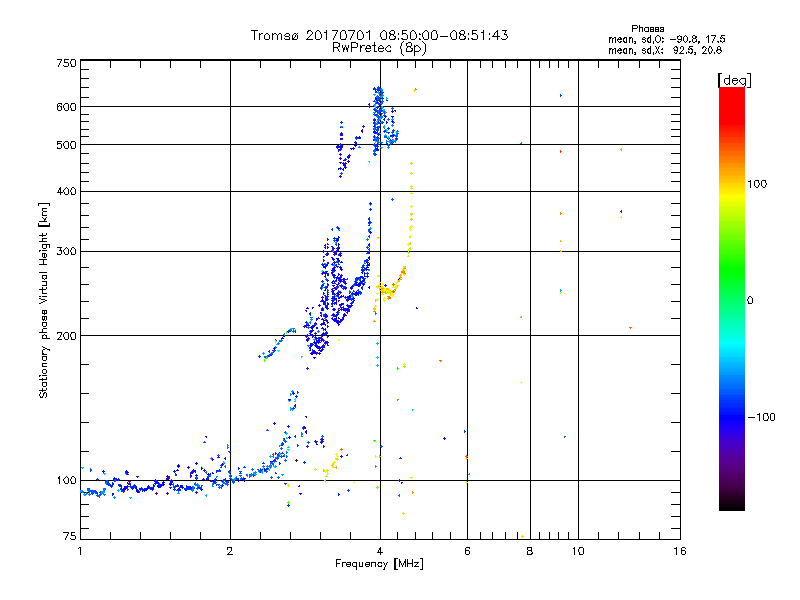Click the plot title 'Tromsø 20170701 08:50:00-08:51:43'
This screenshot has width=800, height=600.
click(x=379, y=35)
